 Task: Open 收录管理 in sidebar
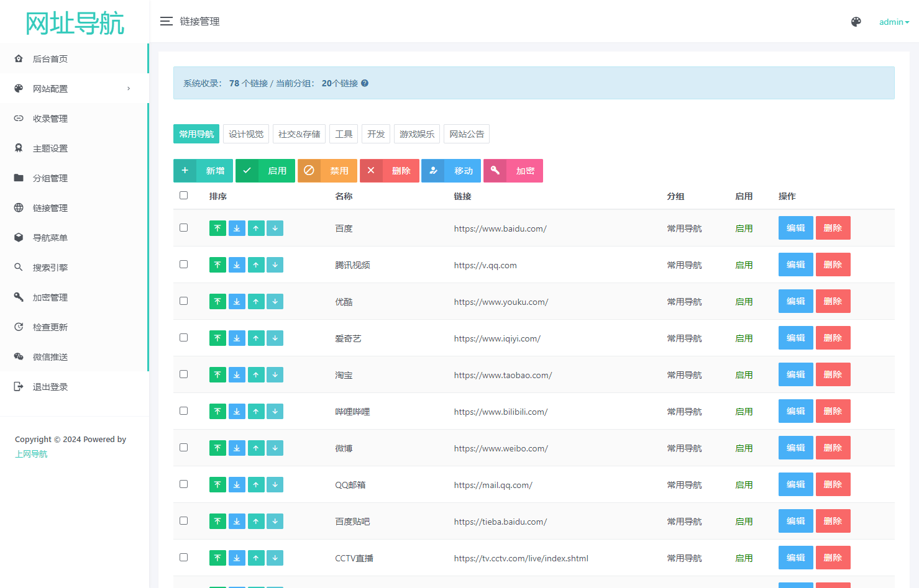click(74, 119)
